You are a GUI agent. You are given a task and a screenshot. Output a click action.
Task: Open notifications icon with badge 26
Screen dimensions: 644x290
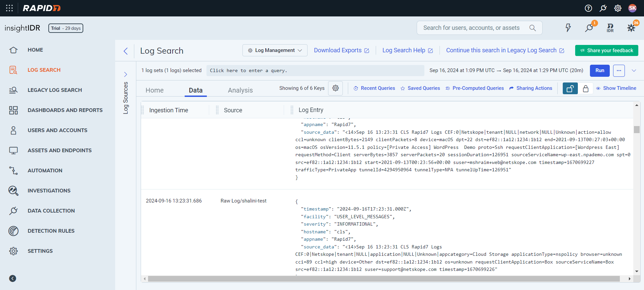pos(632,27)
